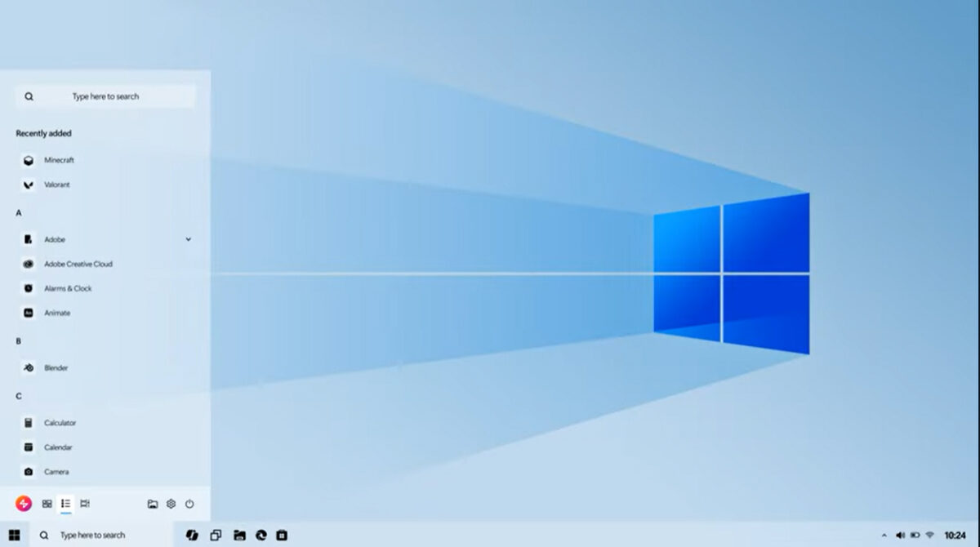Open Microsoft Store from the taskbar

tap(282, 535)
